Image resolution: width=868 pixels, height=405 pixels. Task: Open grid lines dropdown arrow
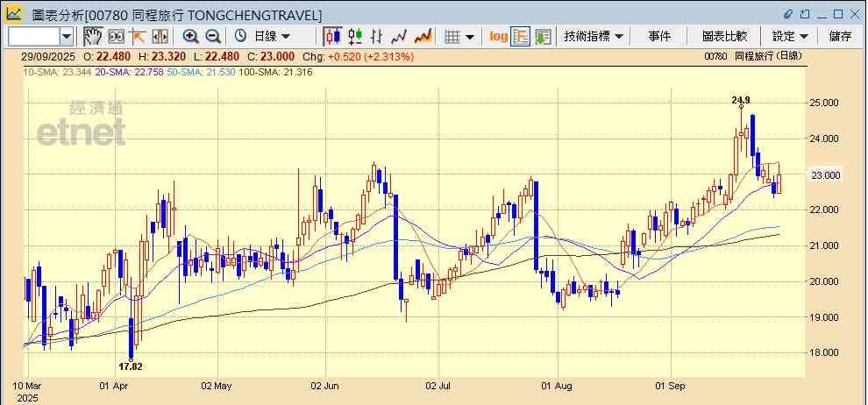coord(470,37)
